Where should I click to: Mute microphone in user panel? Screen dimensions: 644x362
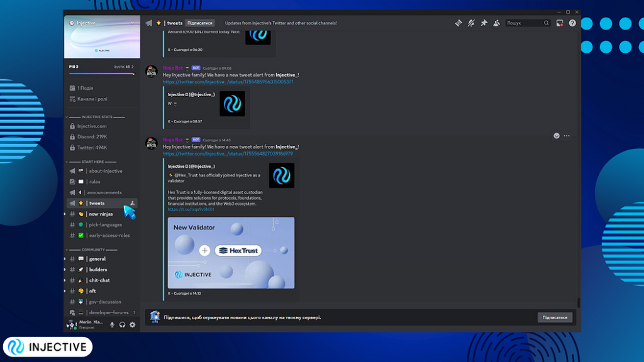pyautogui.click(x=112, y=325)
